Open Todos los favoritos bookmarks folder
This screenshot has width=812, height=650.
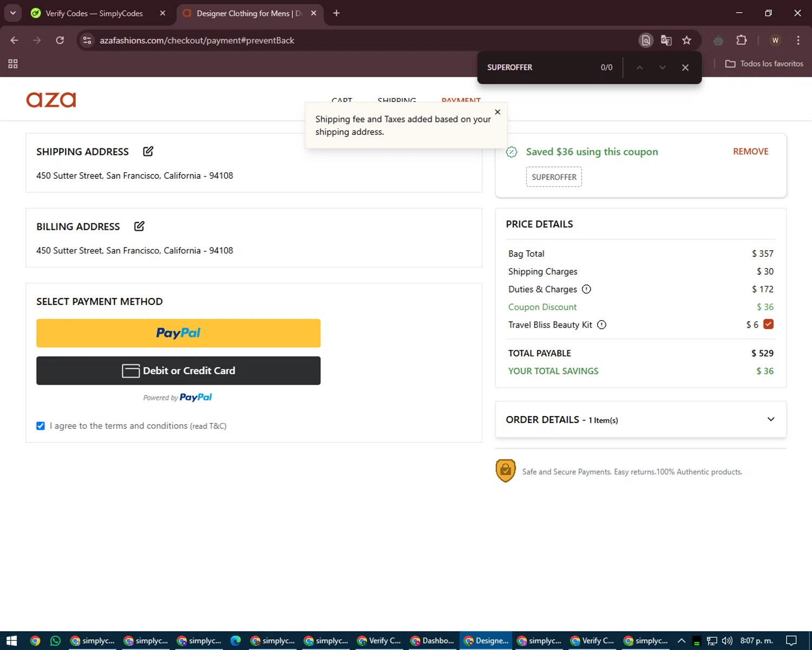[764, 64]
